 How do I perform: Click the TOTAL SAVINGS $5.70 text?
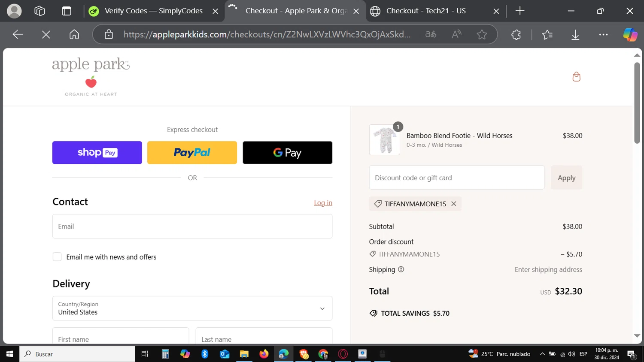(x=415, y=314)
